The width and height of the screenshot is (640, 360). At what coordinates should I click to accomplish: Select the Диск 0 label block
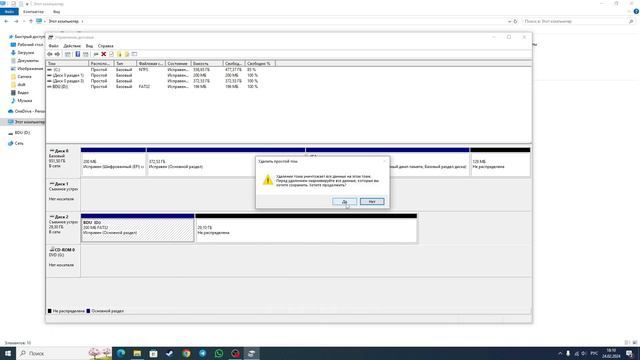click(x=63, y=161)
